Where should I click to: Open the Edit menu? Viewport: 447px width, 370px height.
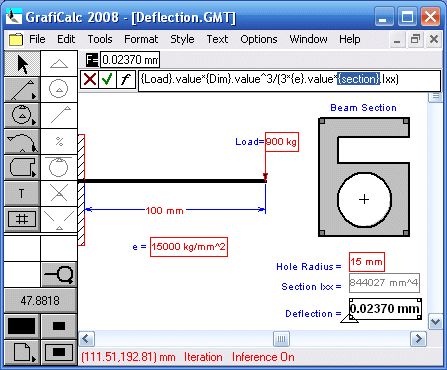tap(66, 39)
